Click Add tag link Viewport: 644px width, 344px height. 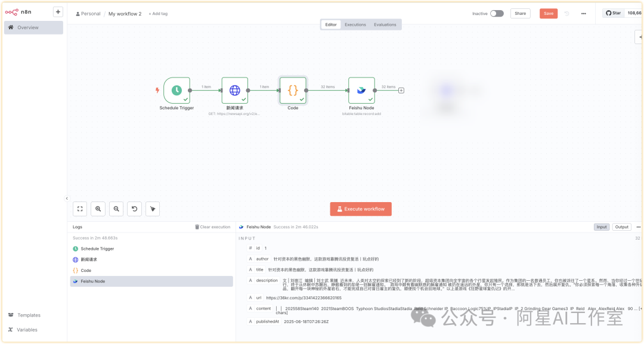coord(158,14)
